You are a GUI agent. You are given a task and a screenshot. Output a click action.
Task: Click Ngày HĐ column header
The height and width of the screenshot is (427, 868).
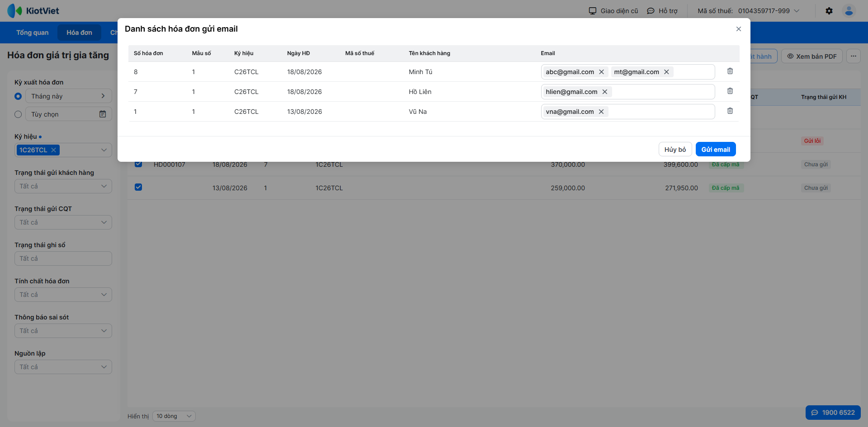click(298, 53)
